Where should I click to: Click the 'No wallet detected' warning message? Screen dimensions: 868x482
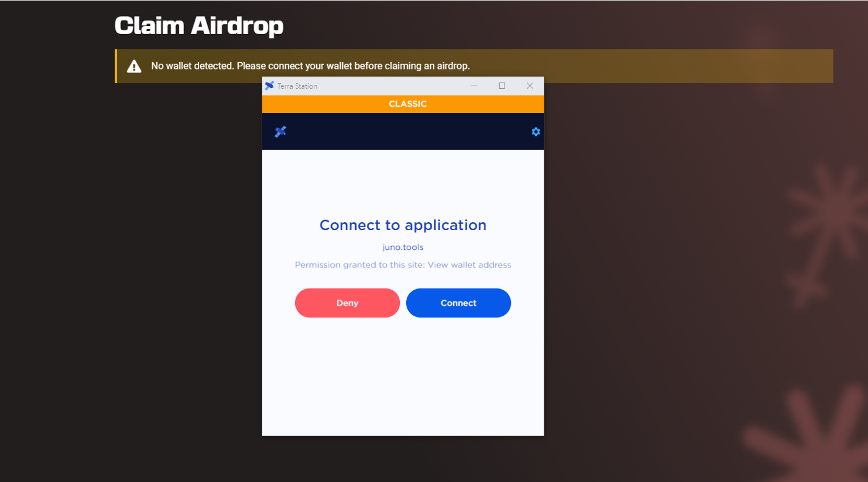[311, 66]
